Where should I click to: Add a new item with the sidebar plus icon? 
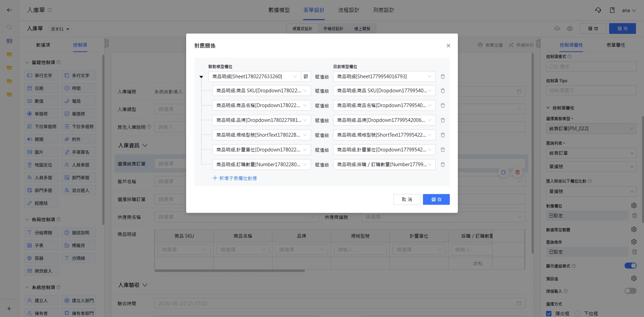click(x=9, y=309)
